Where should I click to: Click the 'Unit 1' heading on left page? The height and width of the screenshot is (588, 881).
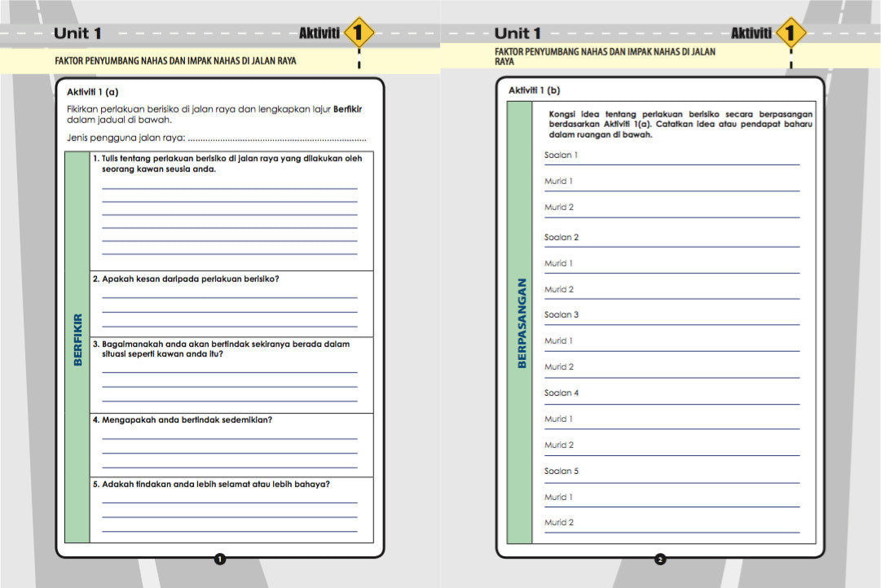coord(77,33)
